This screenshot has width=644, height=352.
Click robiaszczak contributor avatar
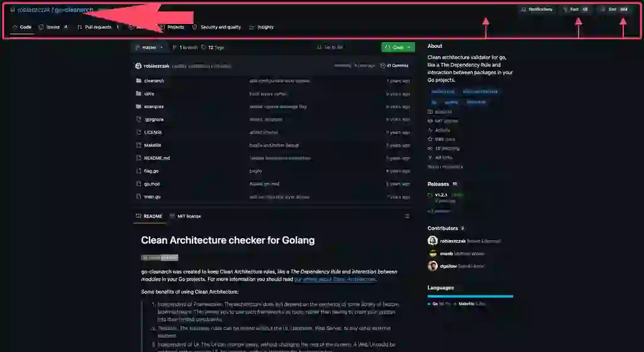click(433, 241)
